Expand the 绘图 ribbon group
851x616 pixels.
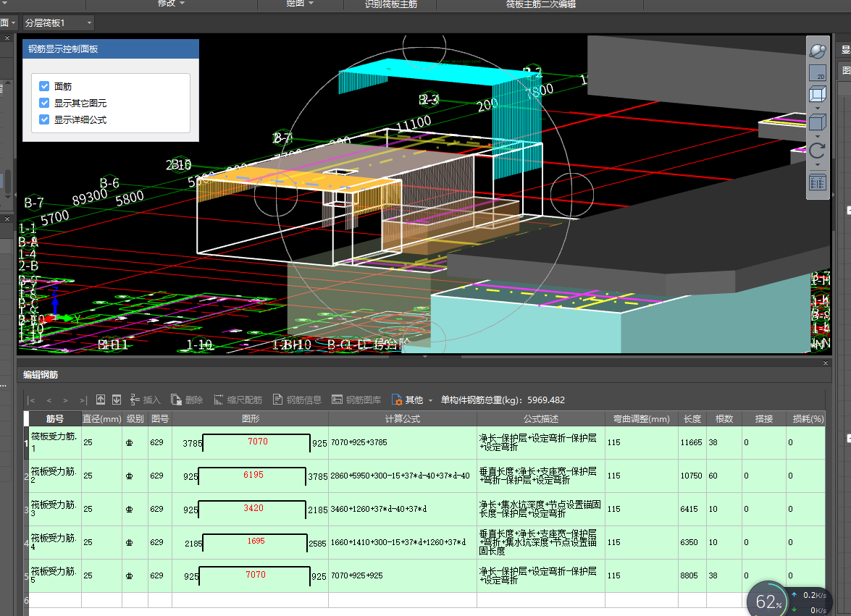click(x=300, y=4)
